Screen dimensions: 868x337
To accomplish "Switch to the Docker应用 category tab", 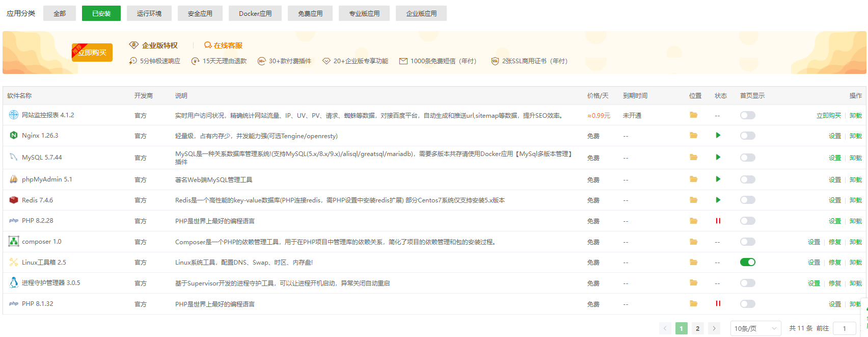I will click(x=255, y=13).
